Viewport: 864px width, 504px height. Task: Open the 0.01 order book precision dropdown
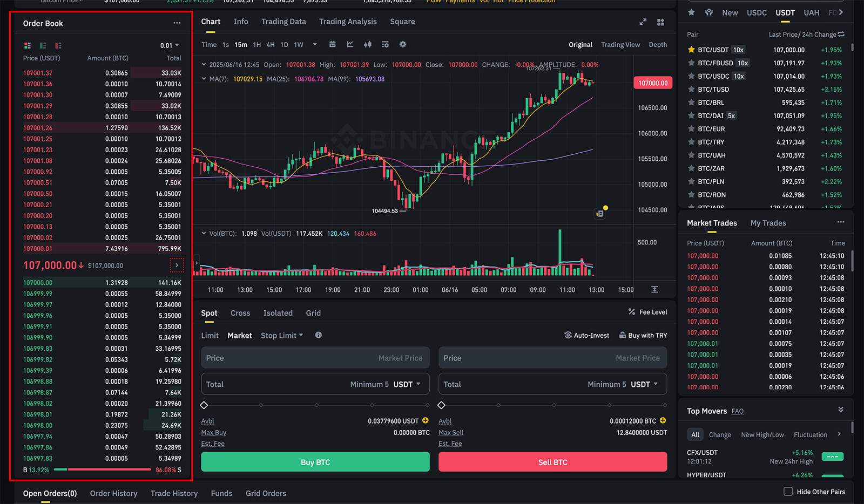tap(170, 45)
